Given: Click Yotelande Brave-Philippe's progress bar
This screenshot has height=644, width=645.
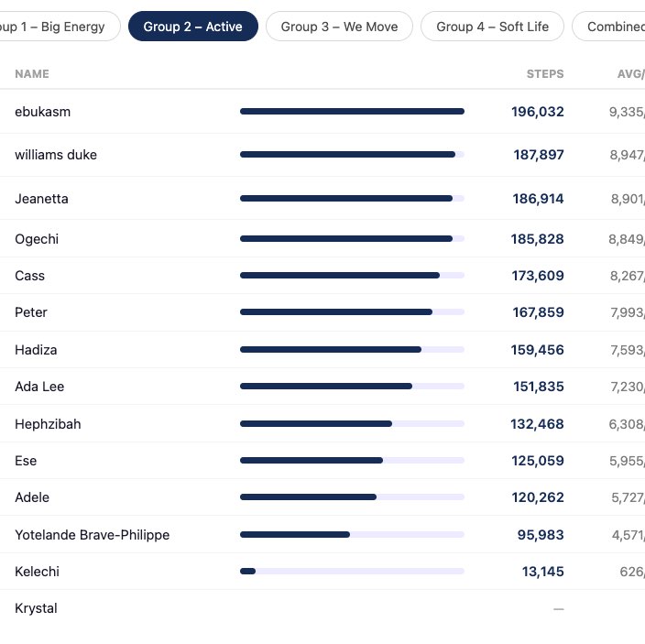Looking at the screenshot, I should click(352, 535).
